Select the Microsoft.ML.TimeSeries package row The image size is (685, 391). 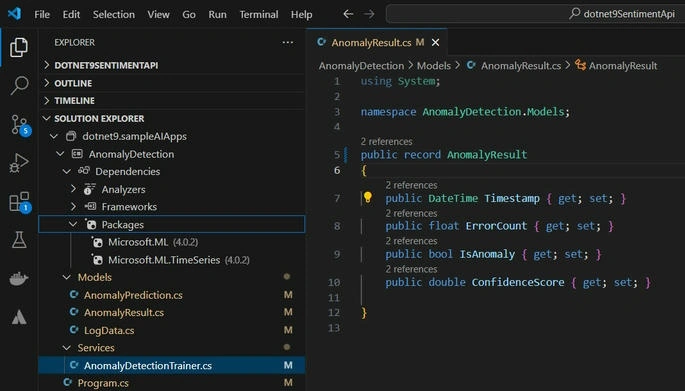172,260
